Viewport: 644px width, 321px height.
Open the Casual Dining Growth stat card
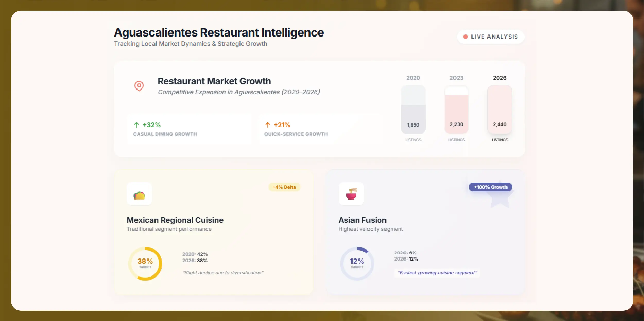tap(189, 129)
